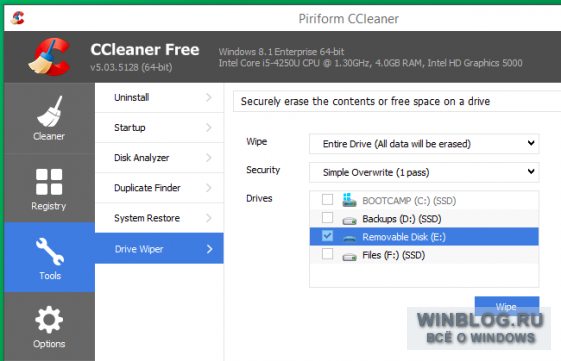Open the Uninstall tool menu item
This screenshot has height=361, width=561.
[x=159, y=97]
